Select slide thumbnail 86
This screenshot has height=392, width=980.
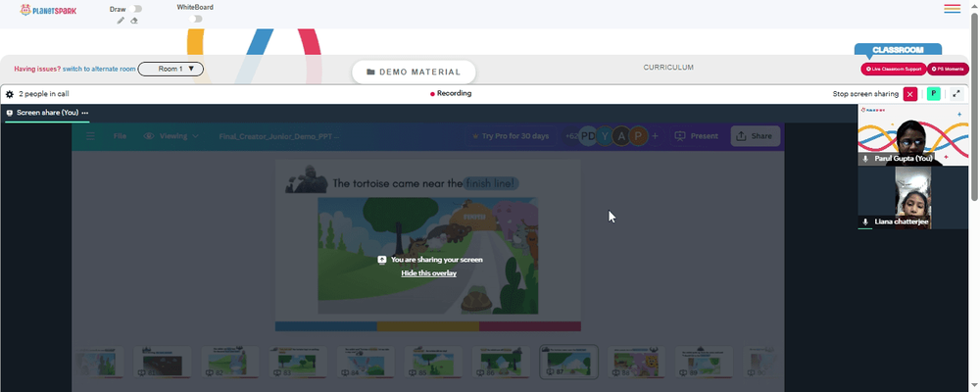pos(501,362)
